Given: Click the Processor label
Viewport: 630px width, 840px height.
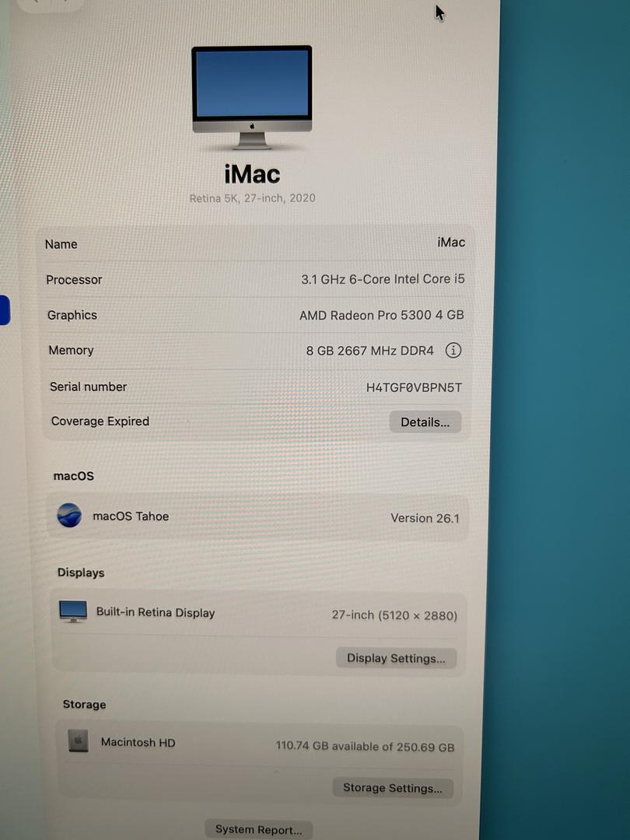Looking at the screenshot, I should coord(74,280).
